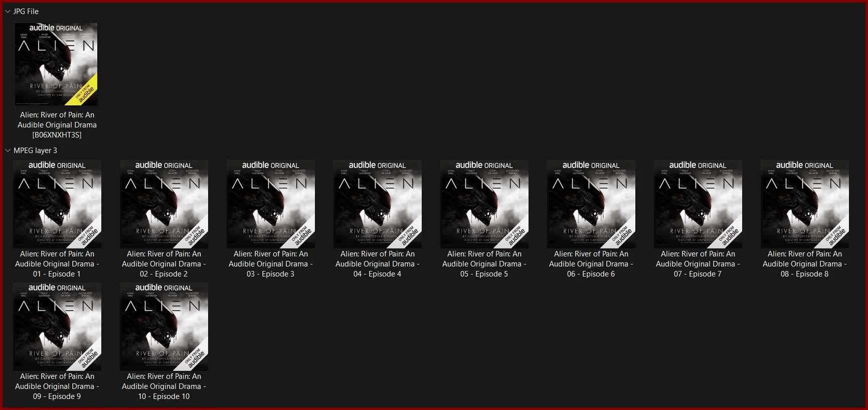Click the 'MPEG layer 3' group header label
The height and width of the screenshot is (410, 868).
click(35, 151)
